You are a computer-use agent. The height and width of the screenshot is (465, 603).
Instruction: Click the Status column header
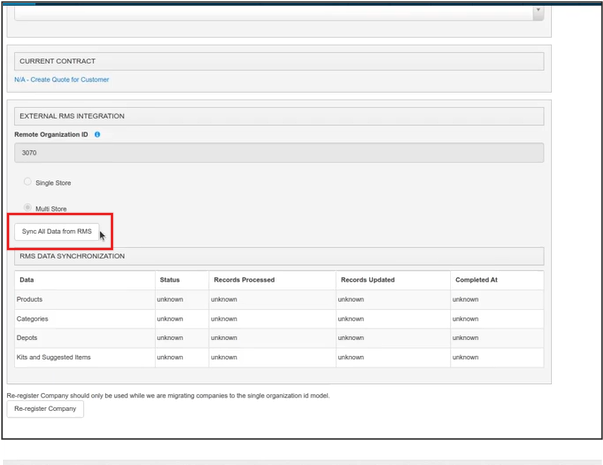pyautogui.click(x=169, y=279)
